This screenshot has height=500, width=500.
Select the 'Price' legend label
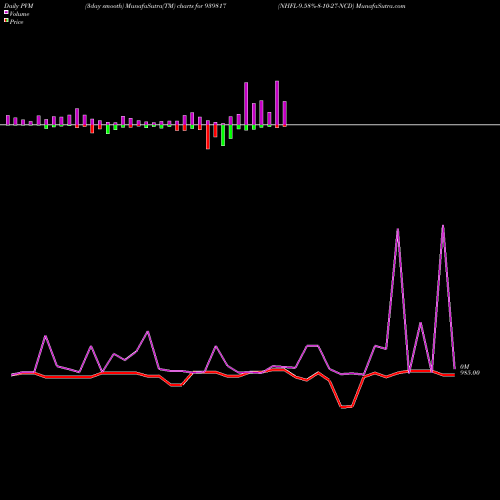pyautogui.click(x=16, y=22)
